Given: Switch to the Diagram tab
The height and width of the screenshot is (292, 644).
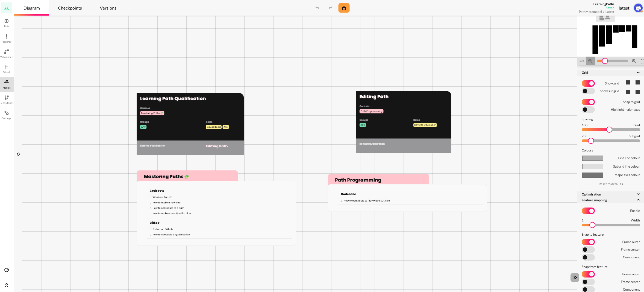Looking at the screenshot, I should [x=32, y=8].
